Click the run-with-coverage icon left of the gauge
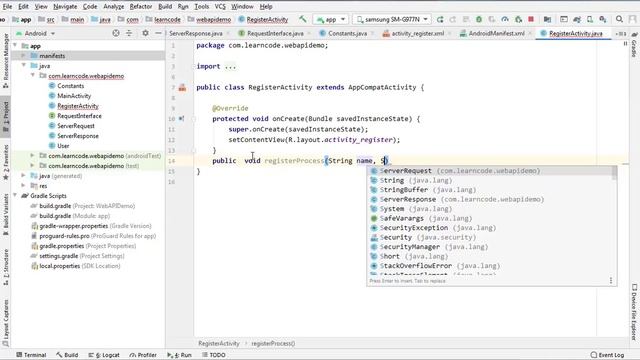Viewport: 640px width, 360px height. tap(492, 19)
